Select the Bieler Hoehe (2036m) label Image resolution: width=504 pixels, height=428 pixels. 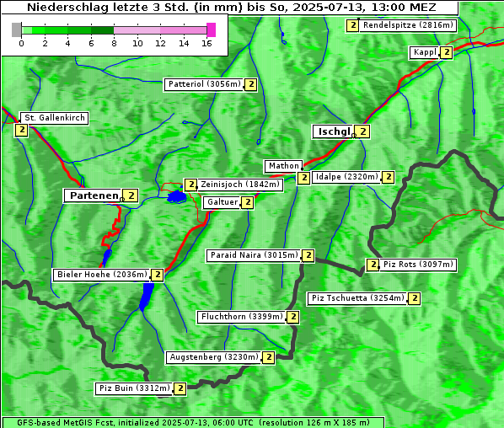(x=102, y=275)
